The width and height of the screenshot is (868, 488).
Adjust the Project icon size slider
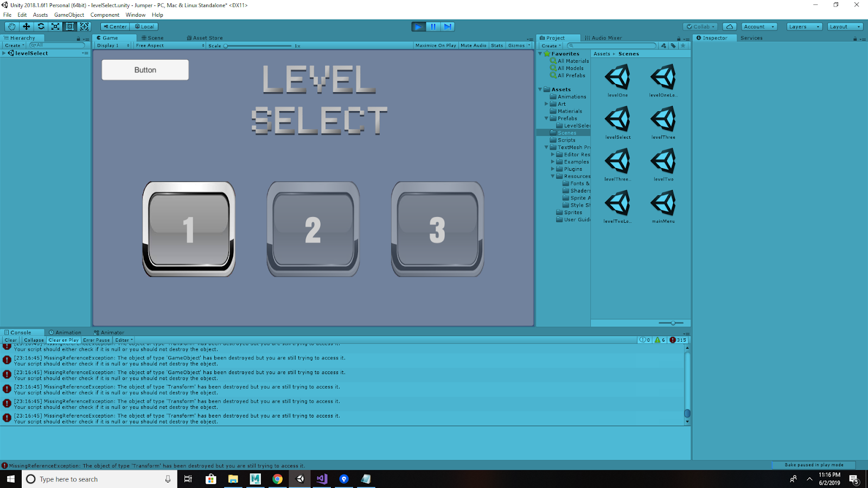[x=672, y=323]
